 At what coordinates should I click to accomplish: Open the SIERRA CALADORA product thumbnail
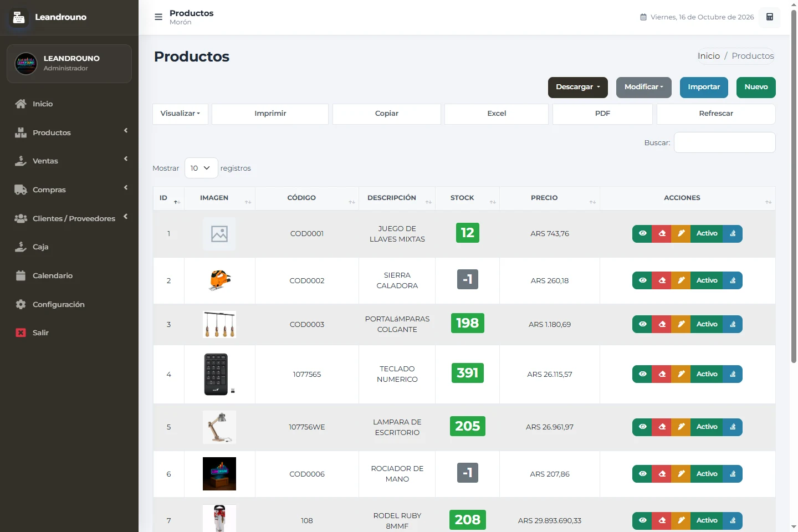pyautogui.click(x=219, y=280)
